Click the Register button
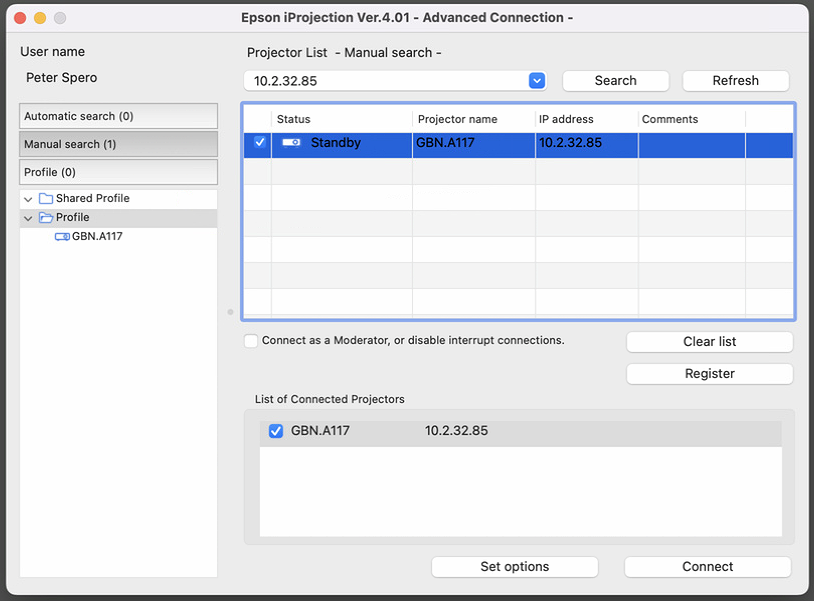814x601 pixels. [710, 374]
